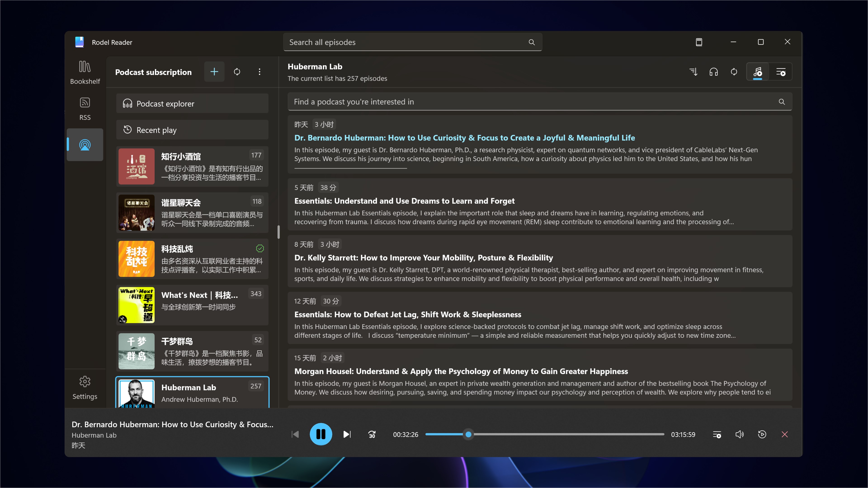Open the play queue from the player bar

[717, 434]
